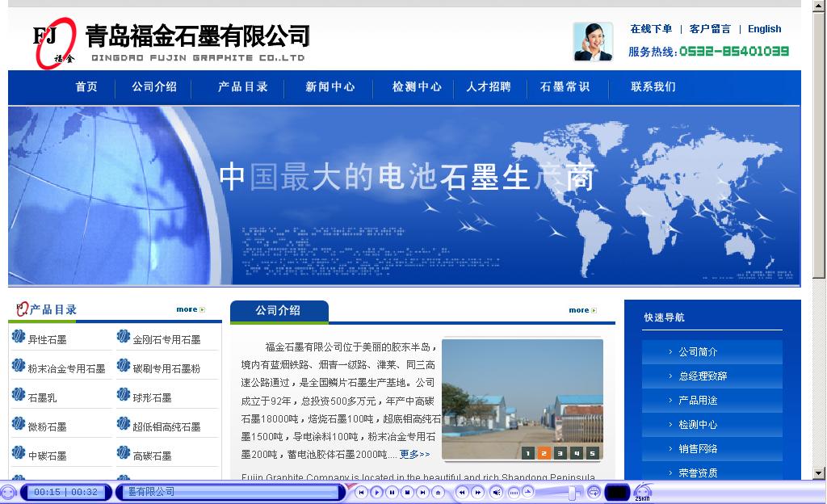827x504 pixels.
Task: Show slide 4 of the factory photo
Action: 577,453
